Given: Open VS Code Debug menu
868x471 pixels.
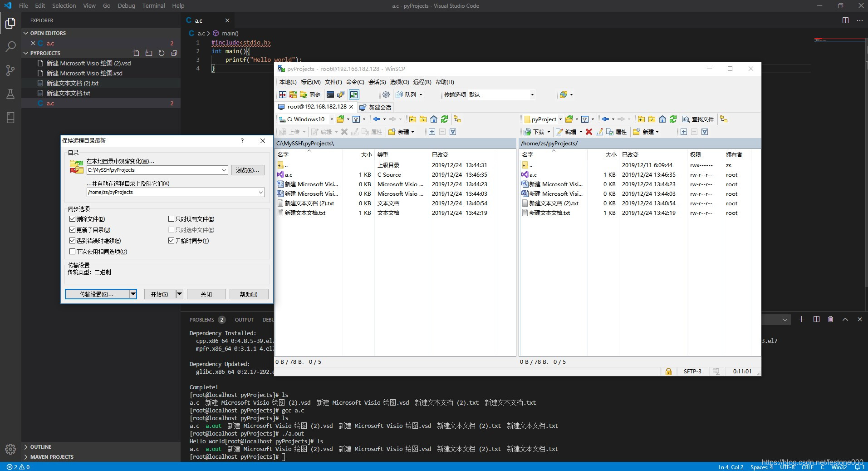Looking at the screenshot, I should 126,6.
